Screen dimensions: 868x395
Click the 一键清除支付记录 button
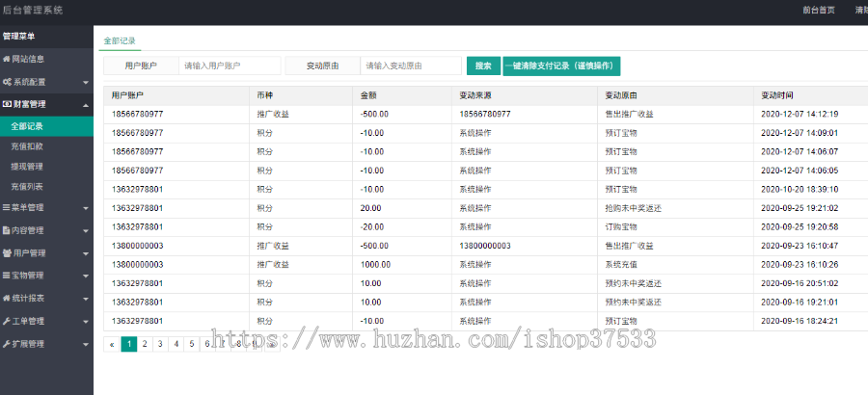coord(561,66)
